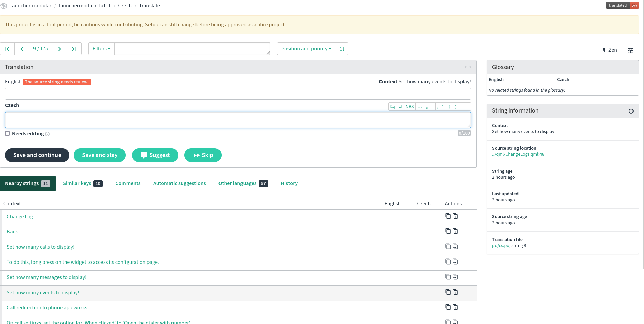
Task: Copy the source of the 'To do this, long press' row
Action: click(x=448, y=261)
